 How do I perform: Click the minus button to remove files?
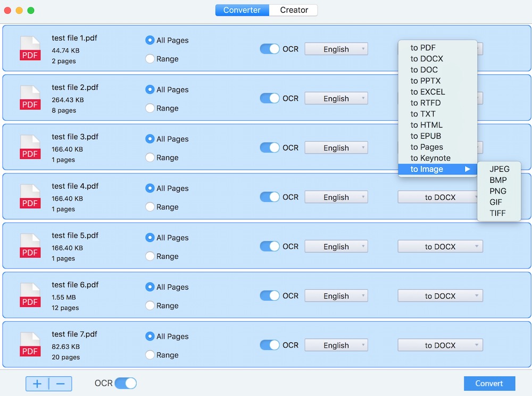tap(61, 384)
